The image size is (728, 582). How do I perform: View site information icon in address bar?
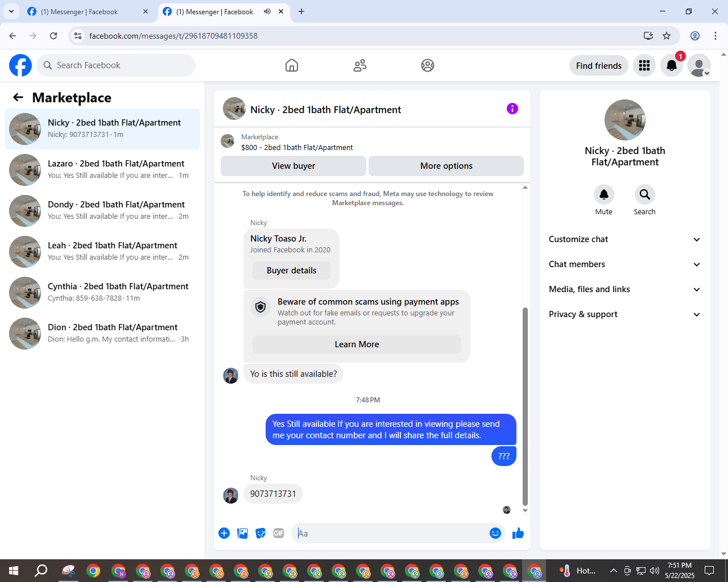(x=78, y=36)
